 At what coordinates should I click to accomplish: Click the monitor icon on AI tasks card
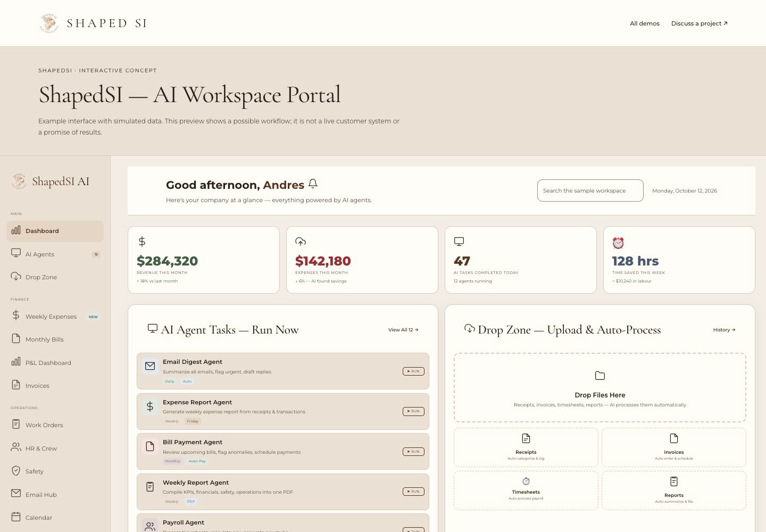[x=459, y=242]
